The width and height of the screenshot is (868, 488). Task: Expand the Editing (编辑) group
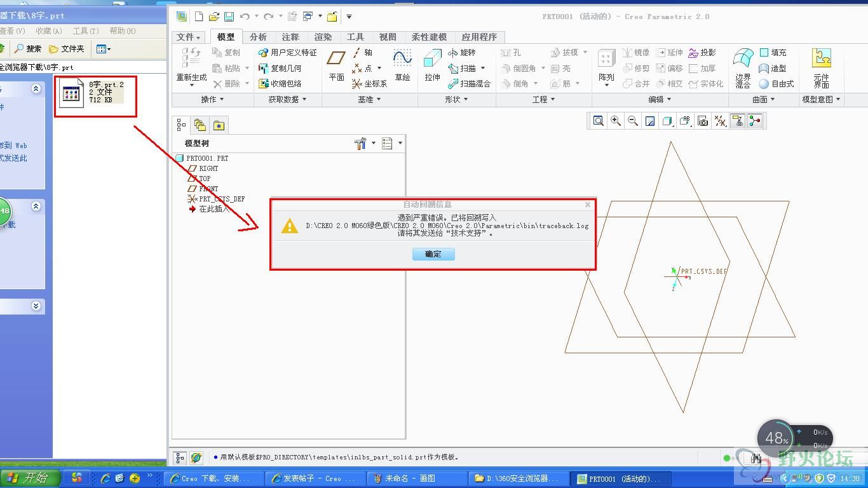660,99
